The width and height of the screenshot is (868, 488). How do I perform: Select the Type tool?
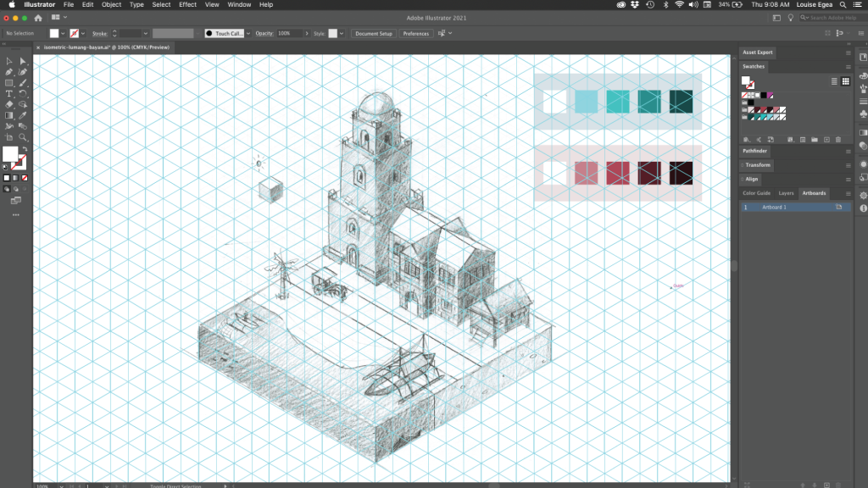click(9, 93)
